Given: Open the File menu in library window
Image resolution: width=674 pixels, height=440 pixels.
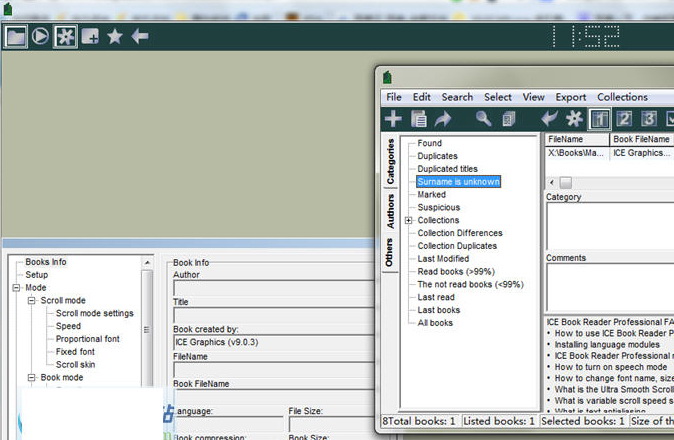Looking at the screenshot, I should click(x=394, y=97).
